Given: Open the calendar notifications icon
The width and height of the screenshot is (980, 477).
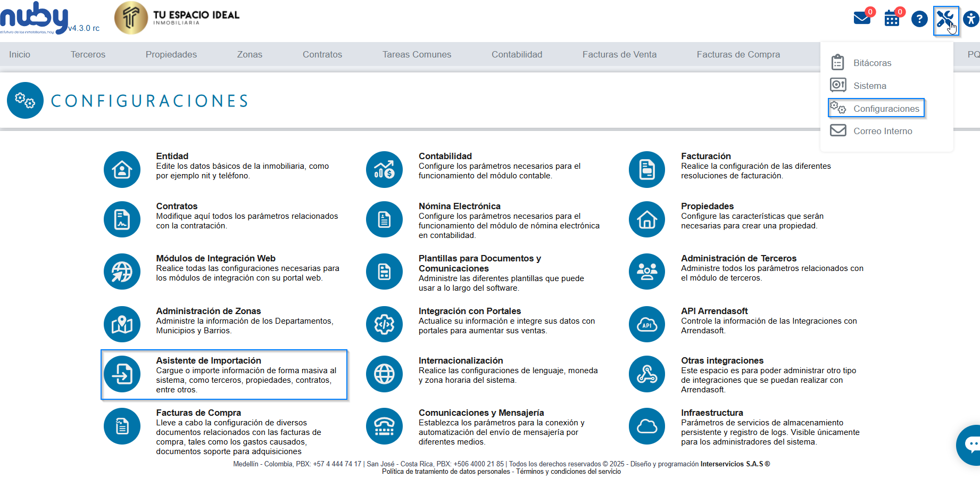Looking at the screenshot, I should pyautogui.click(x=892, y=19).
